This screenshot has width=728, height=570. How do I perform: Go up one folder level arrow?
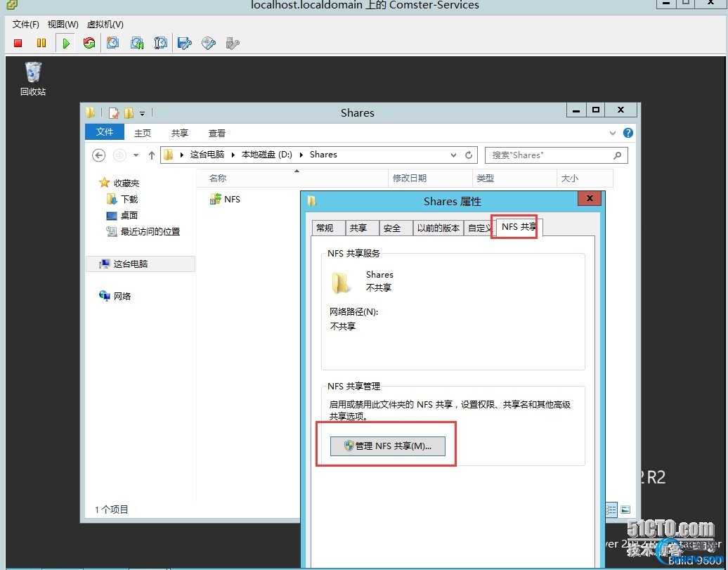point(151,155)
